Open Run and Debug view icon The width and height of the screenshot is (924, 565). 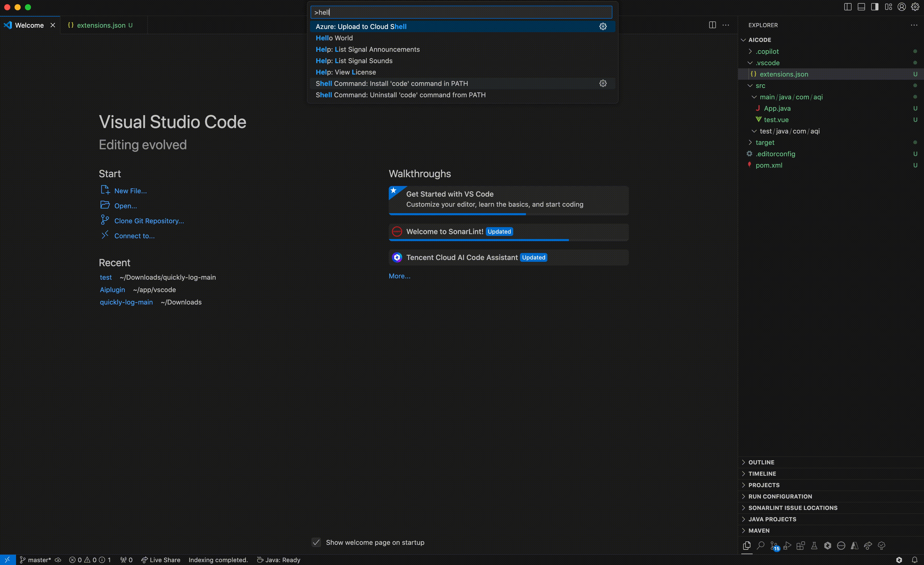787,546
